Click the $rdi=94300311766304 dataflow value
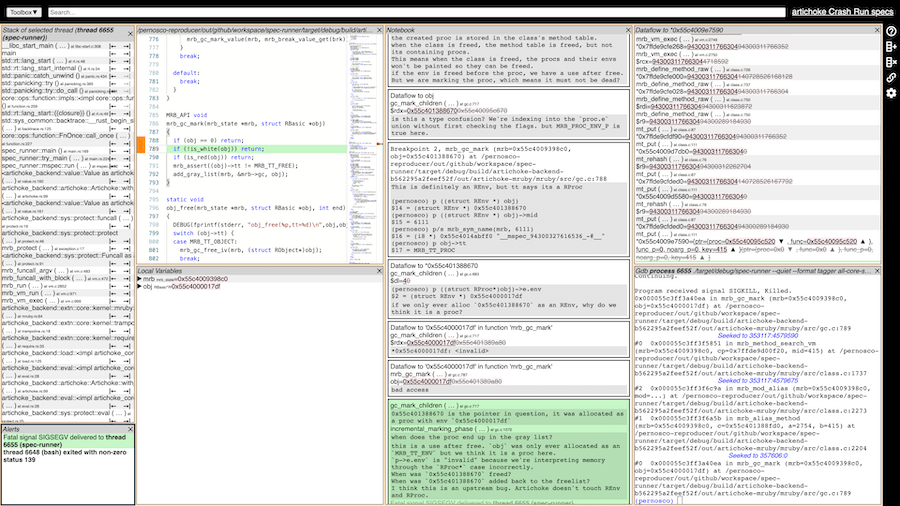Viewport: 900px width, 506px height. click(x=675, y=106)
